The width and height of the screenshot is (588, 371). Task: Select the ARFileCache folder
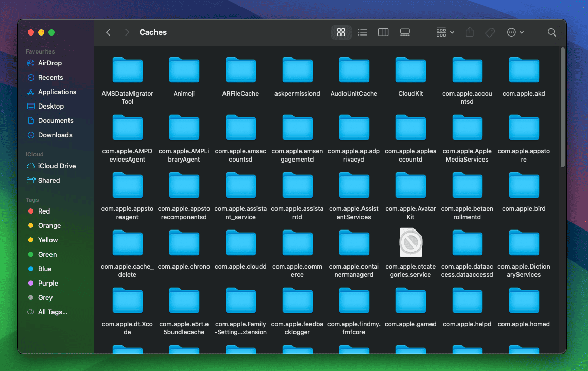click(x=241, y=70)
